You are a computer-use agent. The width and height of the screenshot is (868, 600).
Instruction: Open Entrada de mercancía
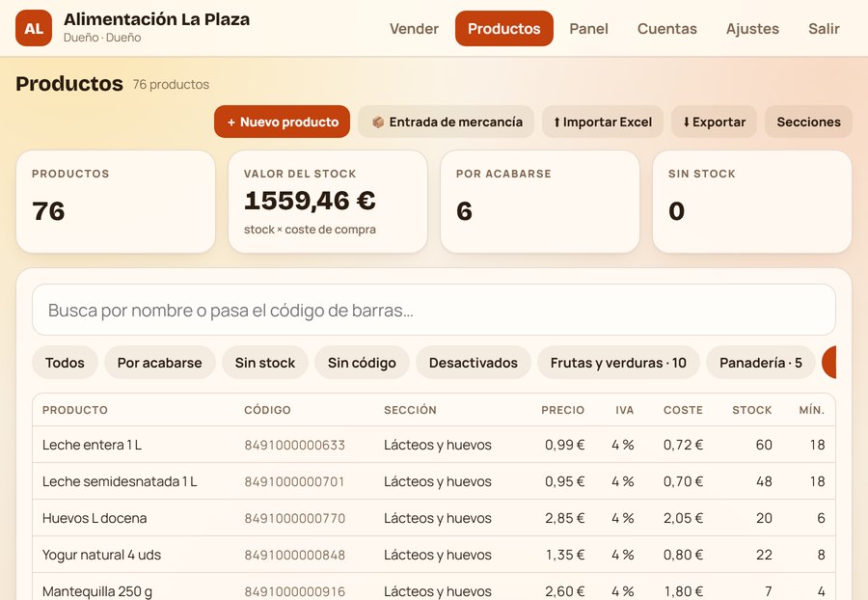447,122
